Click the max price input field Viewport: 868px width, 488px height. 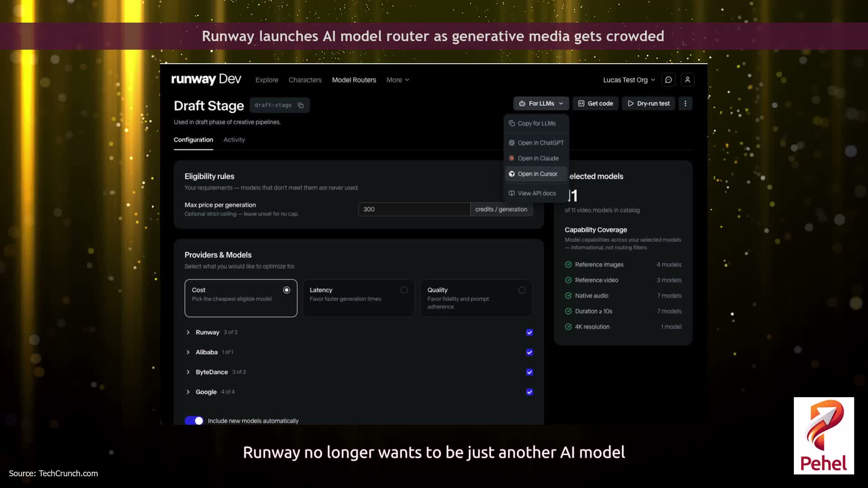(x=414, y=209)
